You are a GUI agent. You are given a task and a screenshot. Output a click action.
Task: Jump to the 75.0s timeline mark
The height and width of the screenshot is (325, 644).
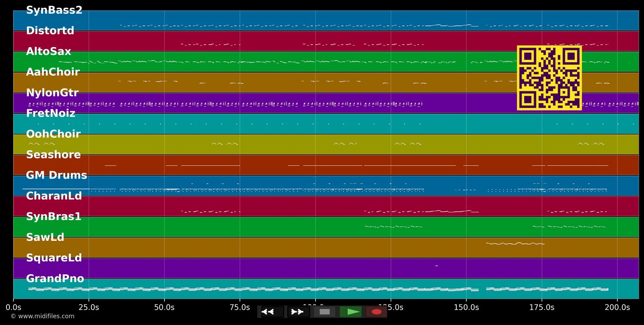240,307
